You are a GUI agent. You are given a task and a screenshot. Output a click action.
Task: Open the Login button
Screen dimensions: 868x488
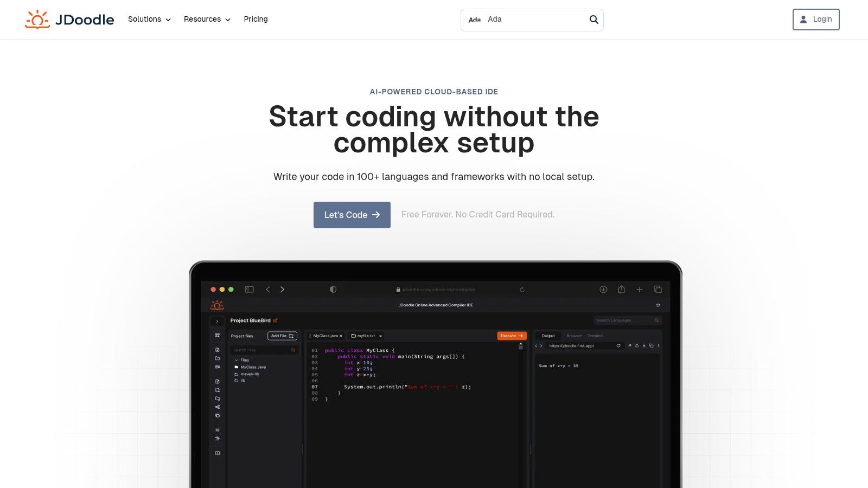[816, 20]
